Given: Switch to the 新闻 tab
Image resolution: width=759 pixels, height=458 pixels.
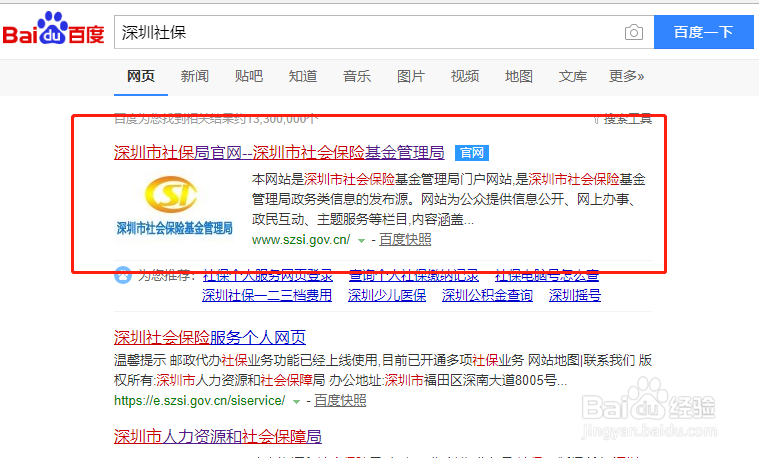Looking at the screenshot, I should [195, 76].
